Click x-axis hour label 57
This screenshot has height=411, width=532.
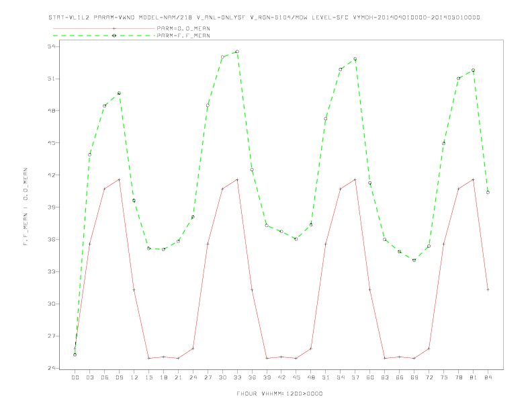[x=355, y=377]
